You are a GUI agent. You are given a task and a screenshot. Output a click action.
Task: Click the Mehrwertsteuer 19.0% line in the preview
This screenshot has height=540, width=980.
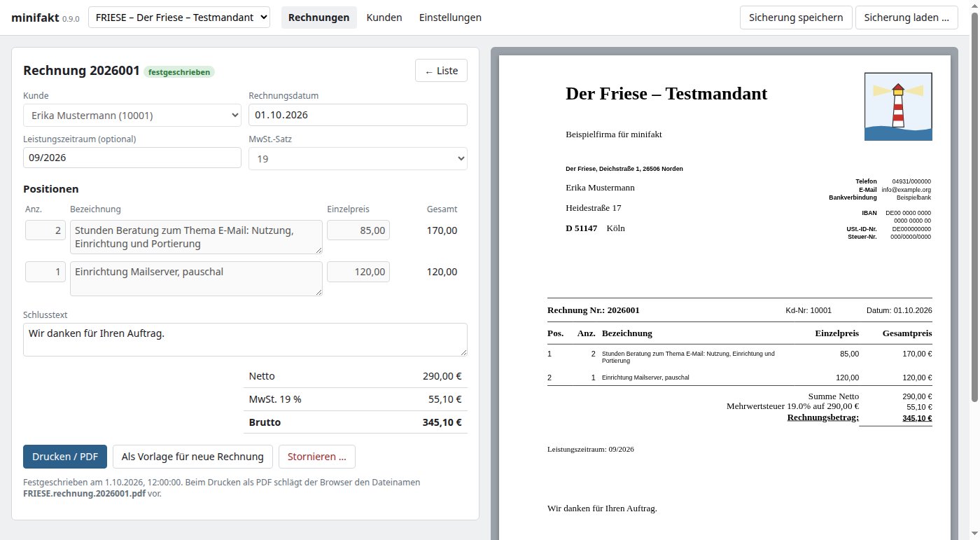coord(793,406)
